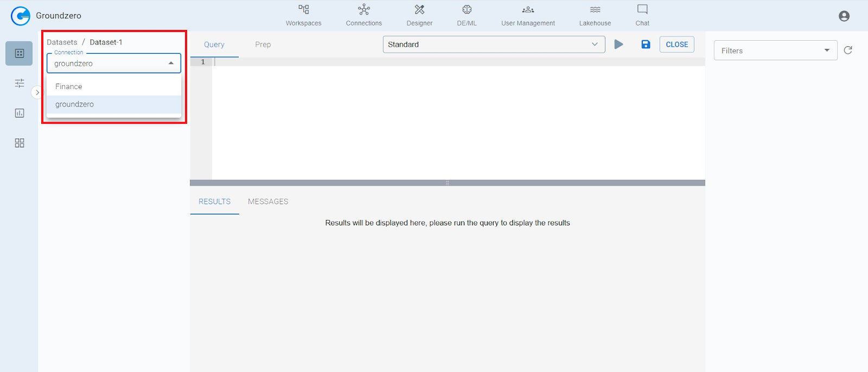This screenshot has height=372, width=868.
Task: Open the Connections page
Action: [363, 15]
